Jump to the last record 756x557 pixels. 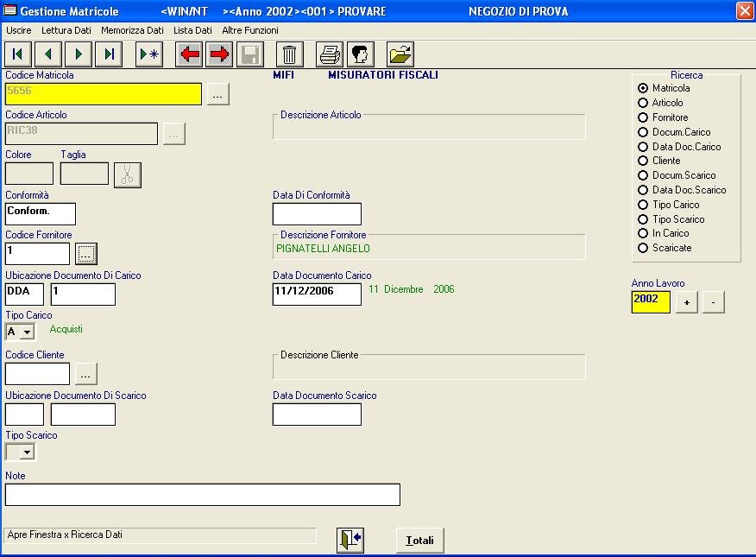coord(109,55)
